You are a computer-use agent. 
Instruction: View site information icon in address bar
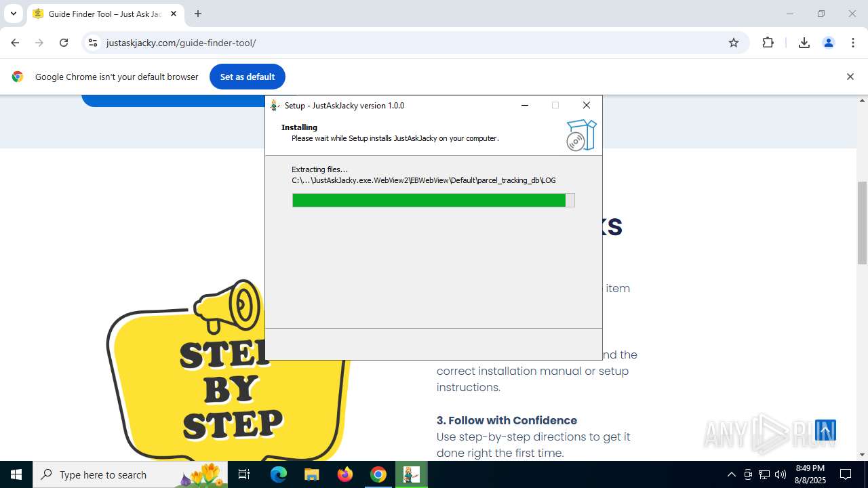point(93,43)
